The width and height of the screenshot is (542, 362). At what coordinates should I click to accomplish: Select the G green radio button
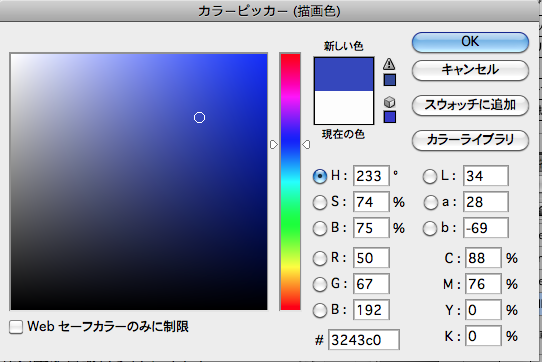[x=320, y=284]
